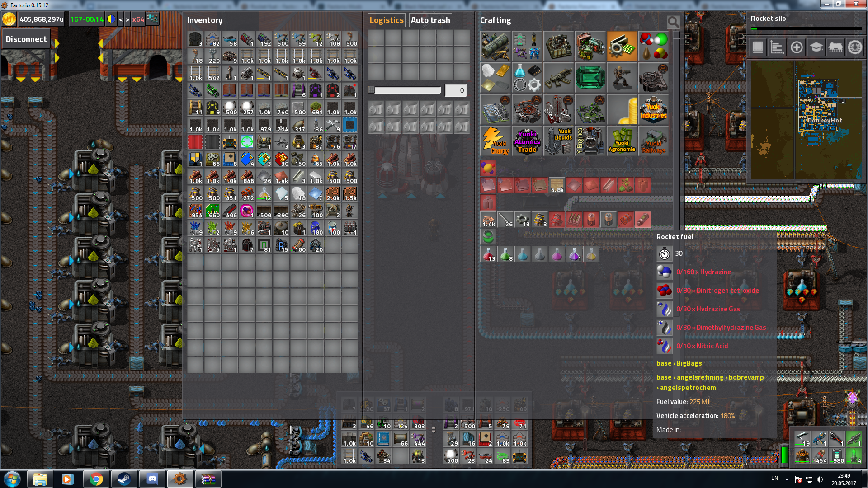Screen dimensions: 868x488
Task: Click the logistics request count field
Action: [455, 90]
